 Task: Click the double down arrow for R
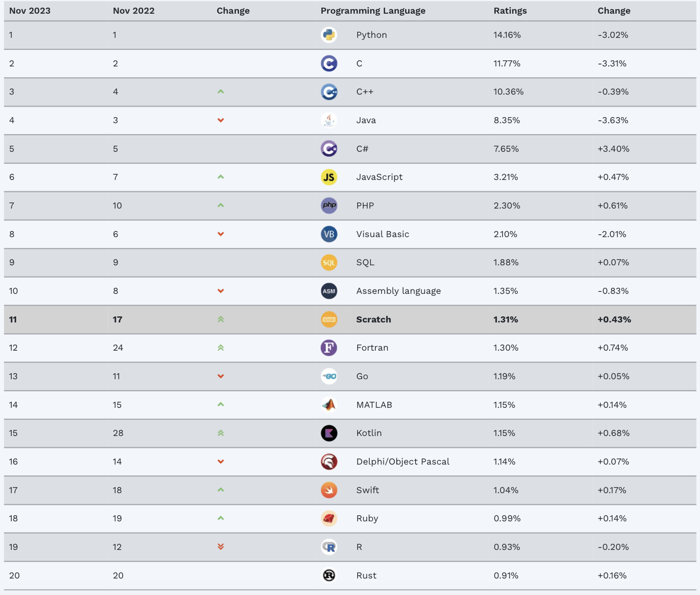click(x=221, y=547)
